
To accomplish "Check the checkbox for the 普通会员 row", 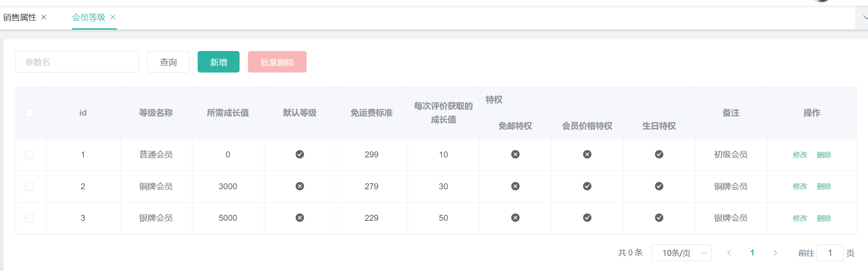I will pyautogui.click(x=30, y=155).
